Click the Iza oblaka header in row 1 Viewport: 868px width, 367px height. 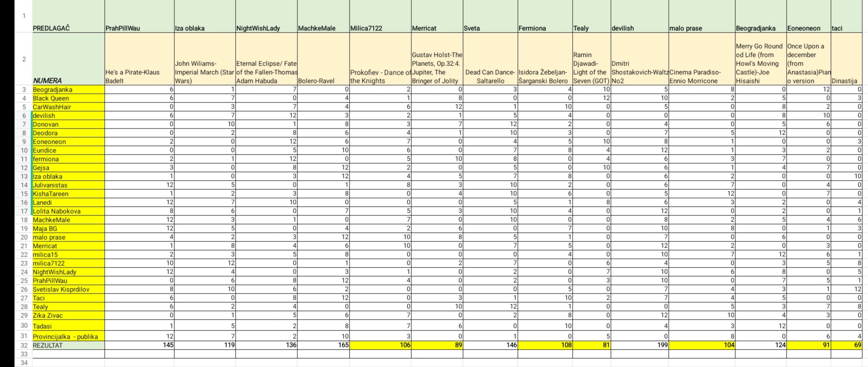coord(205,16)
